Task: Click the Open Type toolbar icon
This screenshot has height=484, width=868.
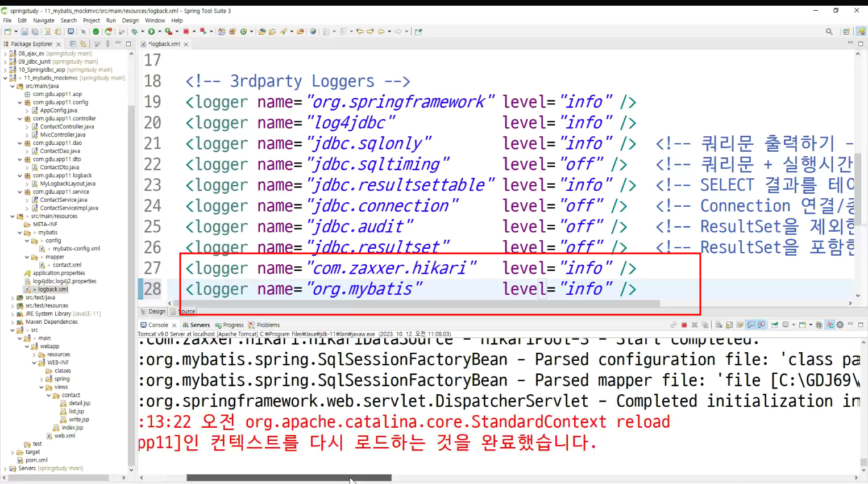Action: coord(262,32)
